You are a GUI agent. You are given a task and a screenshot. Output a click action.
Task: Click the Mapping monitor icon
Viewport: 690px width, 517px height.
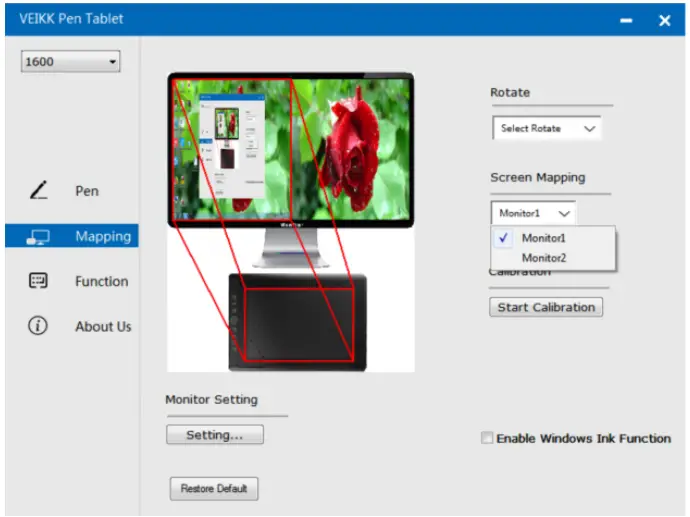point(38,237)
